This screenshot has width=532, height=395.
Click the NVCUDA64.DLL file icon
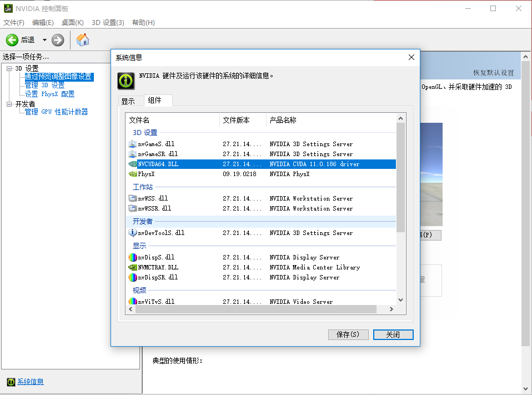tap(132, 164)
